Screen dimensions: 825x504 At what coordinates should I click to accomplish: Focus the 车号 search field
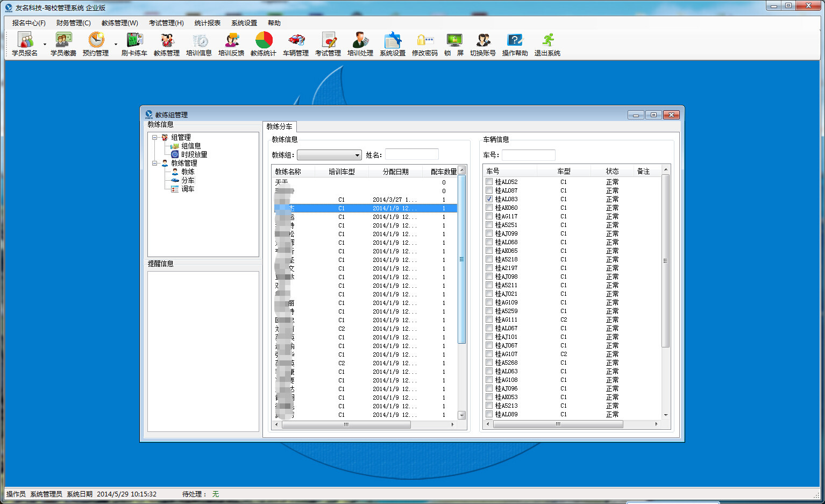(528, 155)
